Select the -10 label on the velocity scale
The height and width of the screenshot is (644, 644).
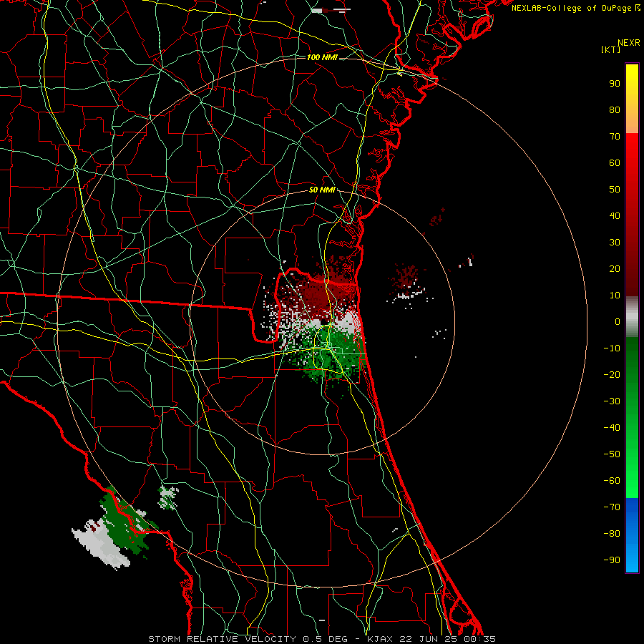click(x=612, y=348)
